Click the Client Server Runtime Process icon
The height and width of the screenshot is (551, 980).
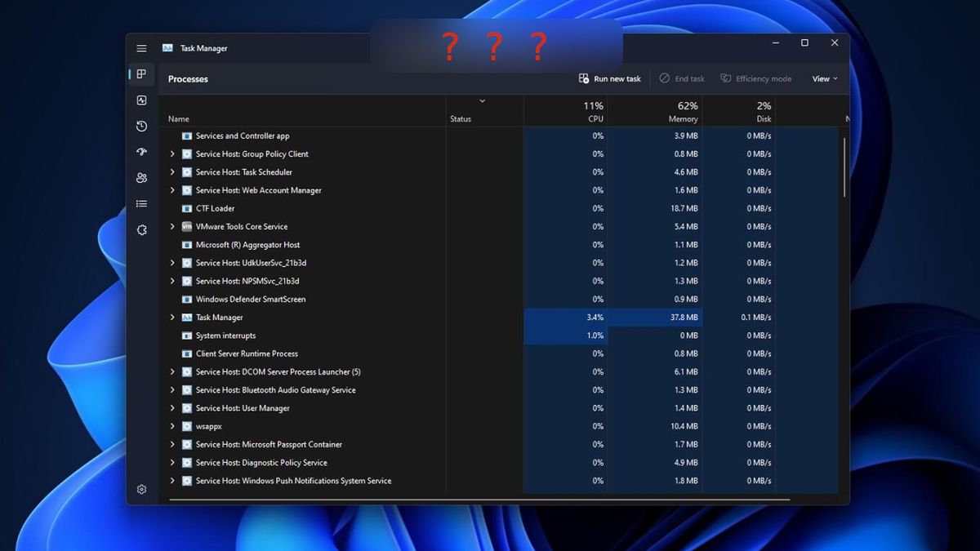click(187, 353)
